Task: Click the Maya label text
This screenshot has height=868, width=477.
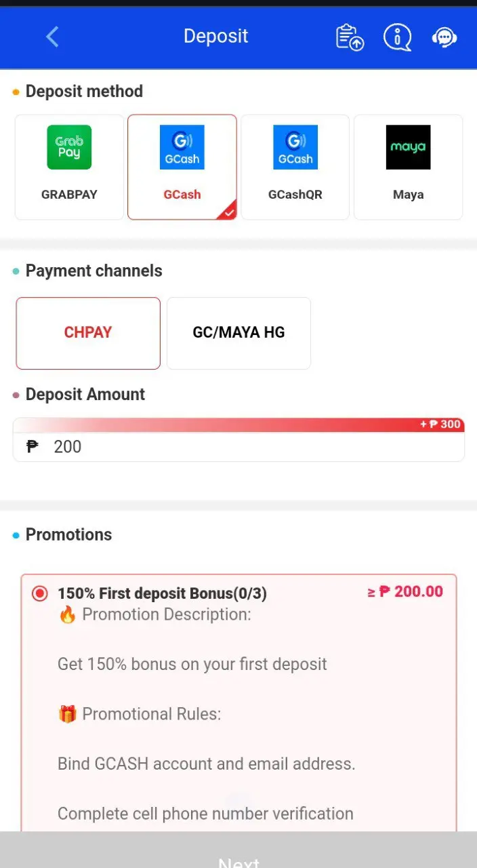Action: [x=409, y=195]
